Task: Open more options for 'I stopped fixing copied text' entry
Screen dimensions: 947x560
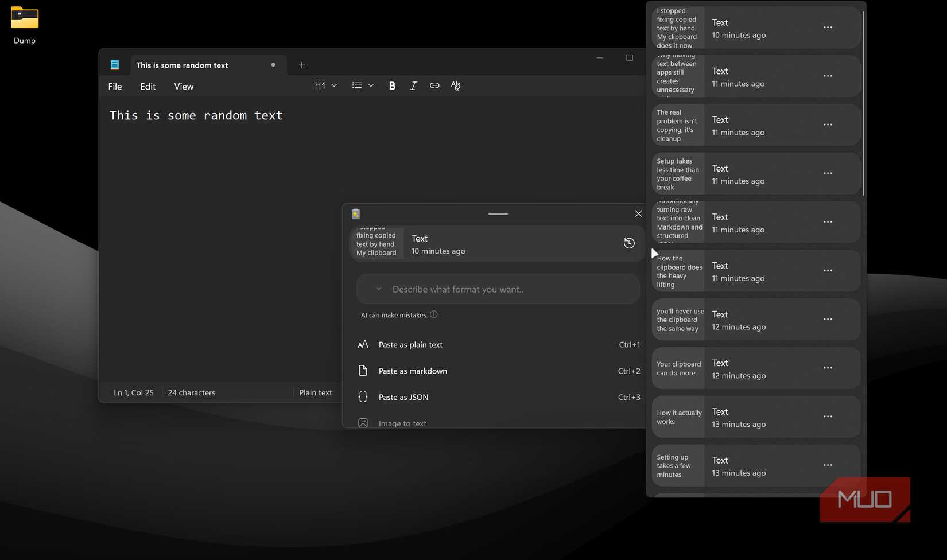Action: (x=828, y=28)
